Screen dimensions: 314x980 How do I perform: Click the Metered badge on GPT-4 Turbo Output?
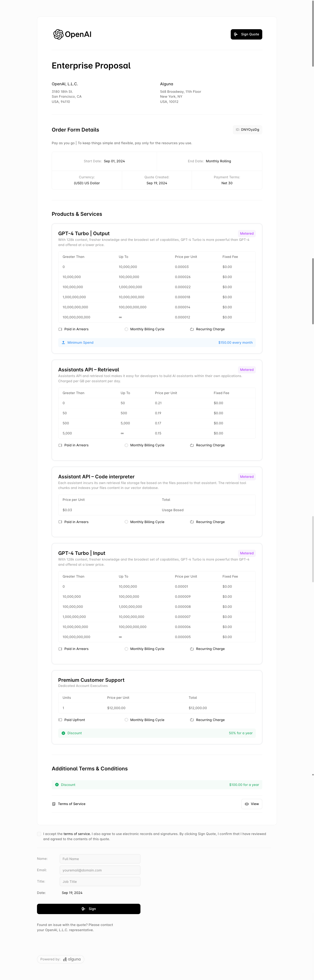pos(247,234)
